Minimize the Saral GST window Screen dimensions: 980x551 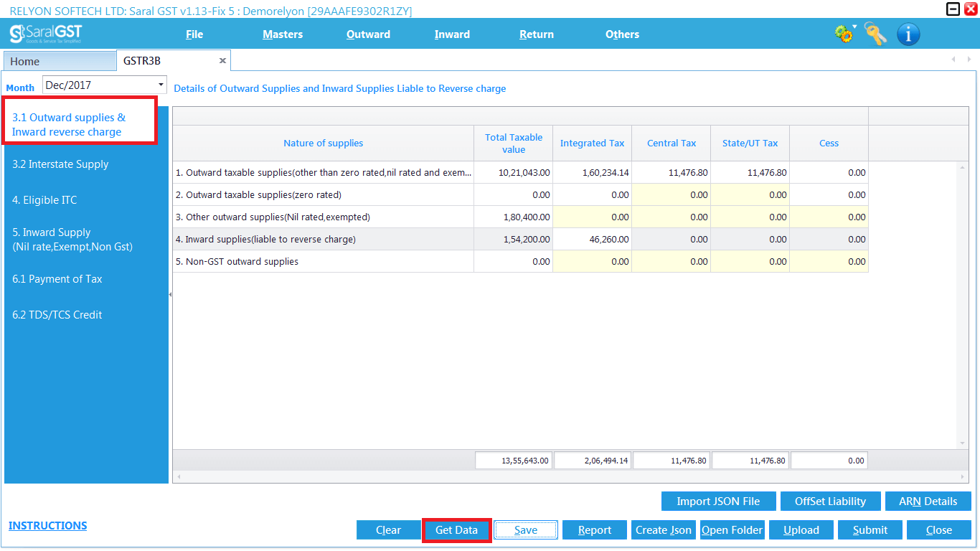click(953, 9)
